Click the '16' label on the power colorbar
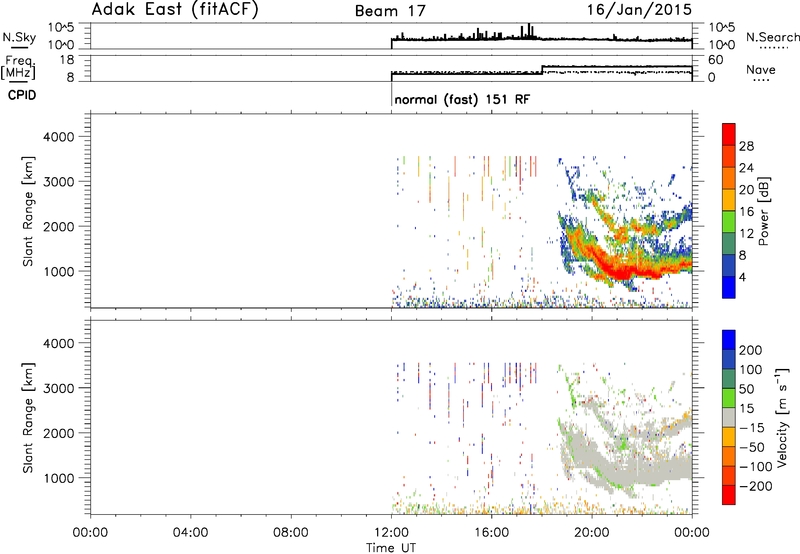This screenshot has height=554, width=800. 746,212
